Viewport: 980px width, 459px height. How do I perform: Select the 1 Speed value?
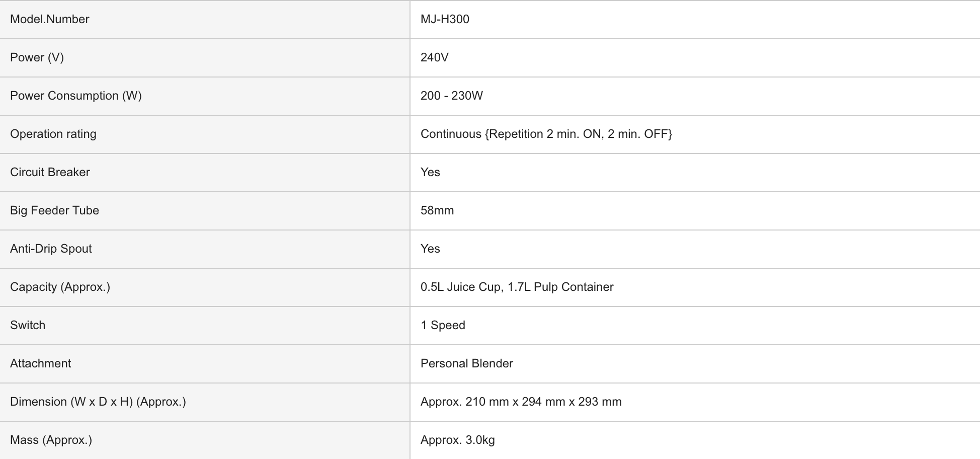(x=443, y=325)
